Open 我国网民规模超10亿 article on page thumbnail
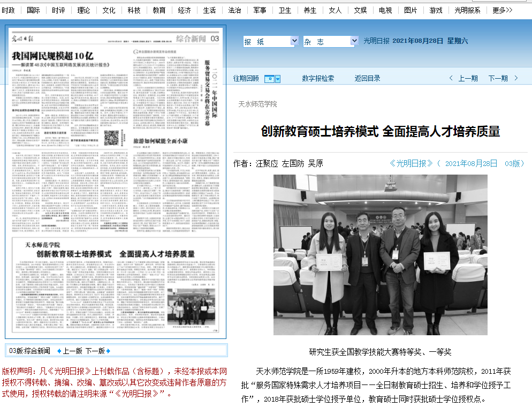Screen dimensions: 532x407 click(52, 55)
